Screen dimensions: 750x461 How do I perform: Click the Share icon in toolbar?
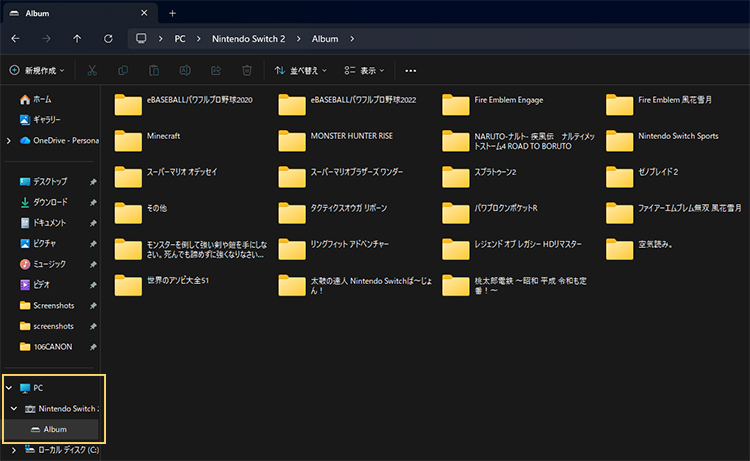point(215,71)
